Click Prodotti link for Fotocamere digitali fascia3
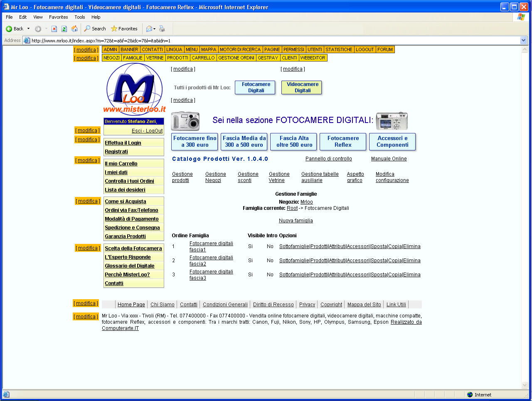The width and height of the screenshot is (532, 401). pos(319,275)
